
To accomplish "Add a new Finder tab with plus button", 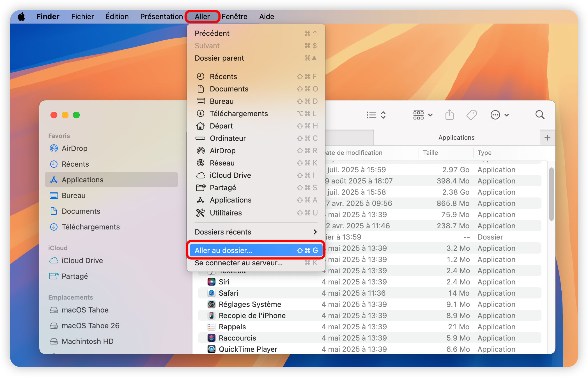I will coord(547,137).
